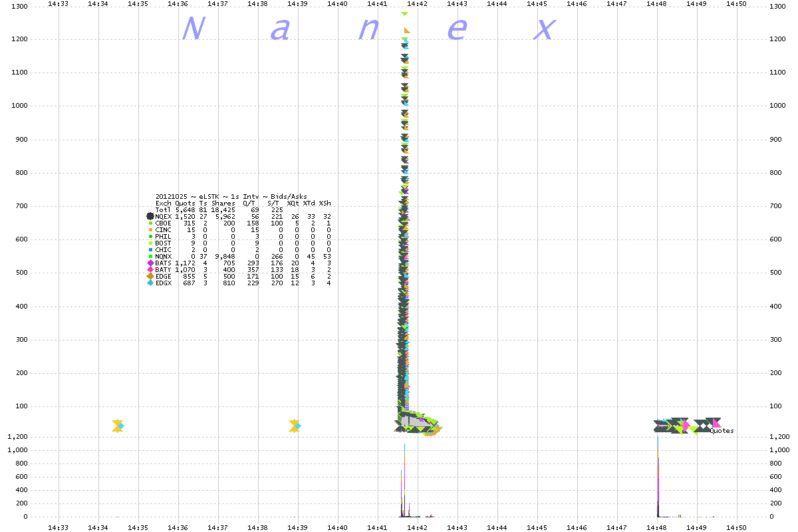Viewport: 798px width, 532px height.
Task: Click the grey shaded area at the spike's base
Action: pos(417,421)
